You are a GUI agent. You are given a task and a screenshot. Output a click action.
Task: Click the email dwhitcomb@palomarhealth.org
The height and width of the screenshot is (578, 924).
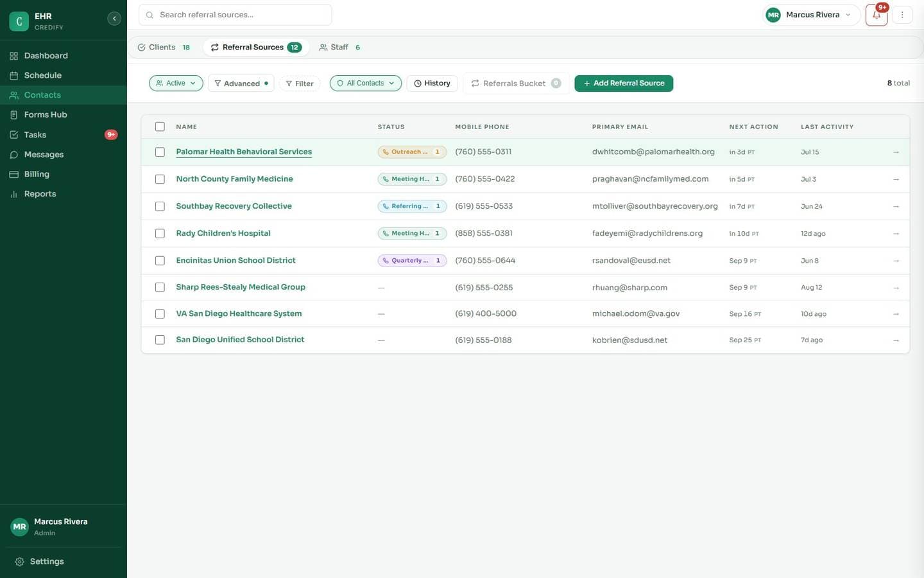[653, 152]
